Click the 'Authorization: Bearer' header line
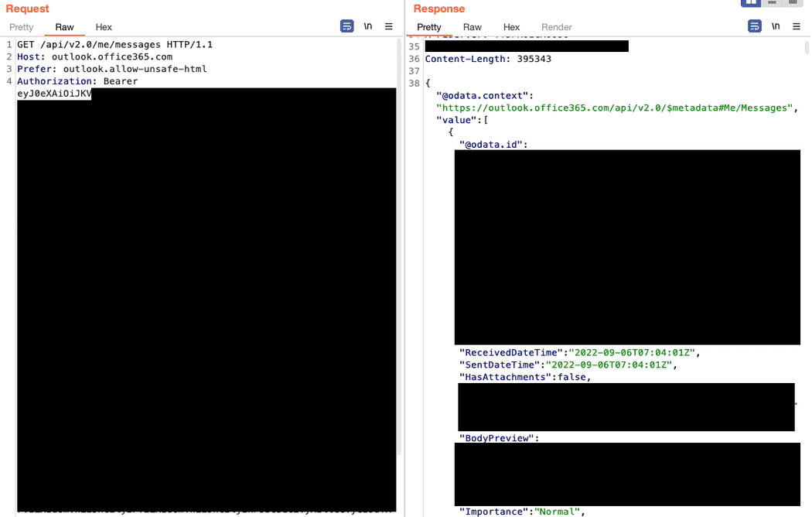The width and height of the screenshot is (812, 517). pyautogui.click(x=77, y=81)
